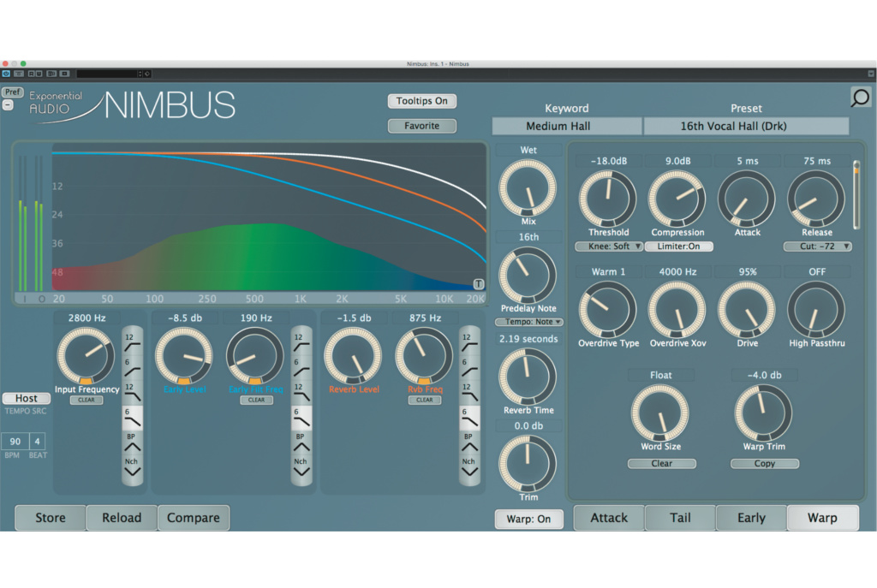Click the BPM value field showing 90
Screen dimensions: 877x588
(x=15, y=442)
